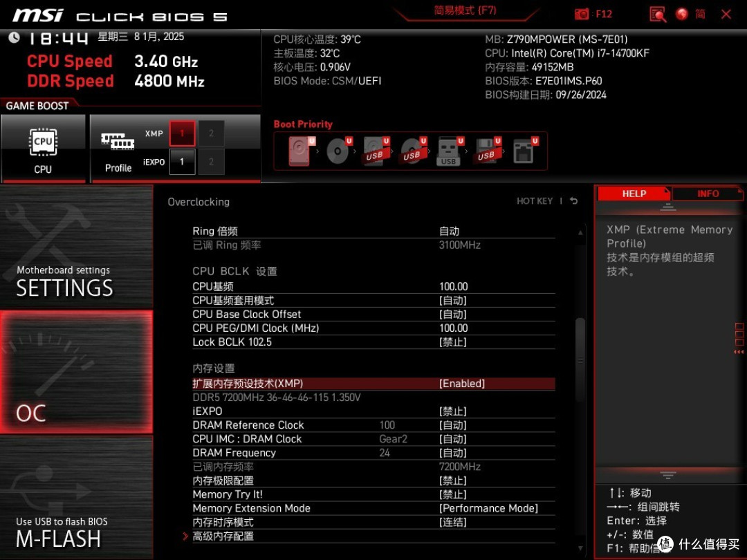
Task: Open the BIOS search magnifier icon
Action: 658,15
